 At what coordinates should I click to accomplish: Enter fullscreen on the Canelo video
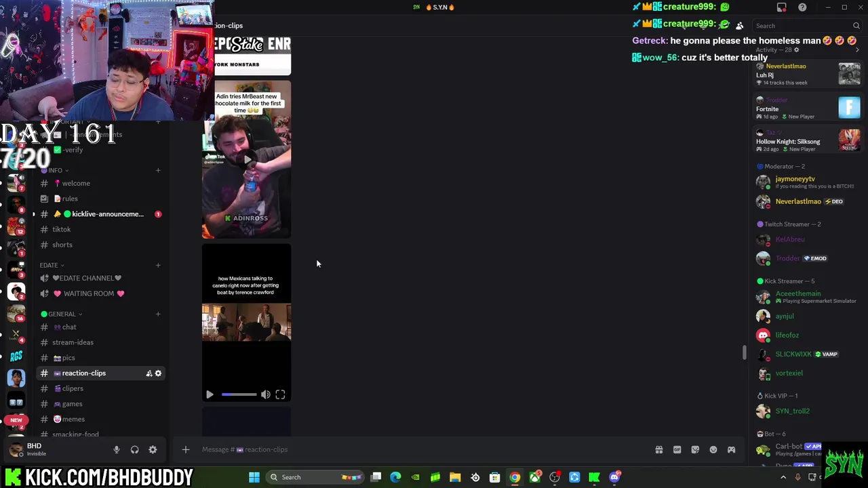point(280,394)
